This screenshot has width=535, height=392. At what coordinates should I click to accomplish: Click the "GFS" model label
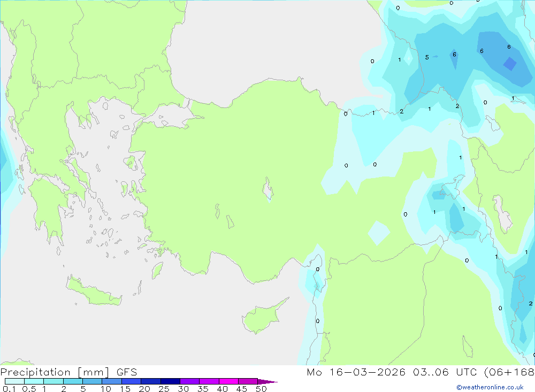click(127, 372)
